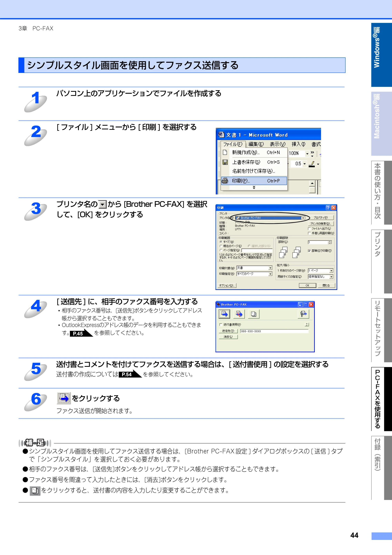392x555 pixels.
Task: Click the Word document icon in the title bar
Action: coord(221,135)
